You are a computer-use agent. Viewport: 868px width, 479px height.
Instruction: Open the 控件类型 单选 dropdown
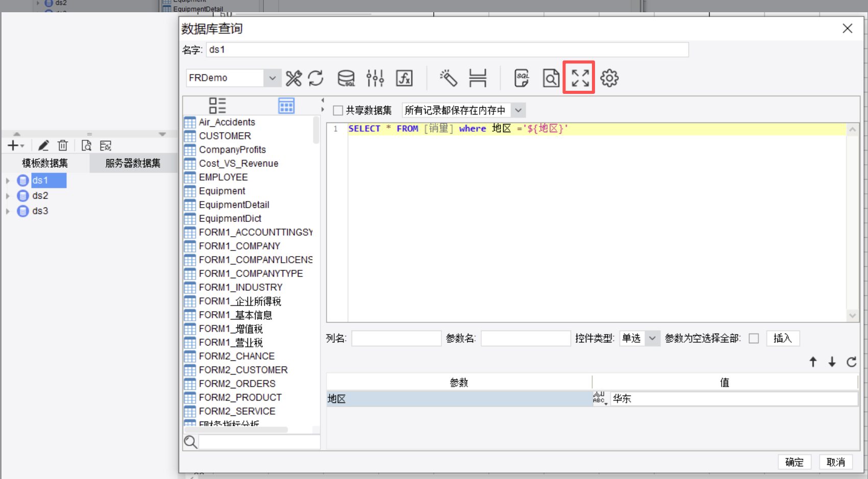(x=652, y=338)
